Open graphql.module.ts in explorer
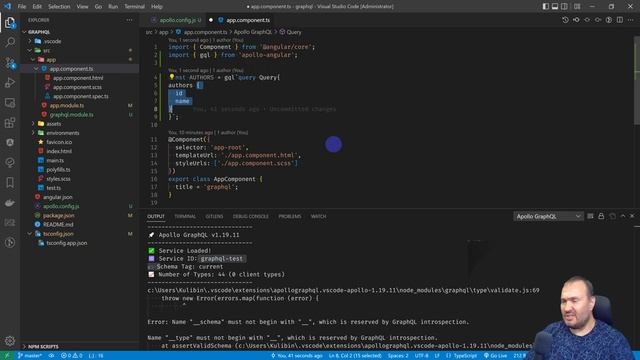This screenshot has height=360, width=640. click(71, 115)
